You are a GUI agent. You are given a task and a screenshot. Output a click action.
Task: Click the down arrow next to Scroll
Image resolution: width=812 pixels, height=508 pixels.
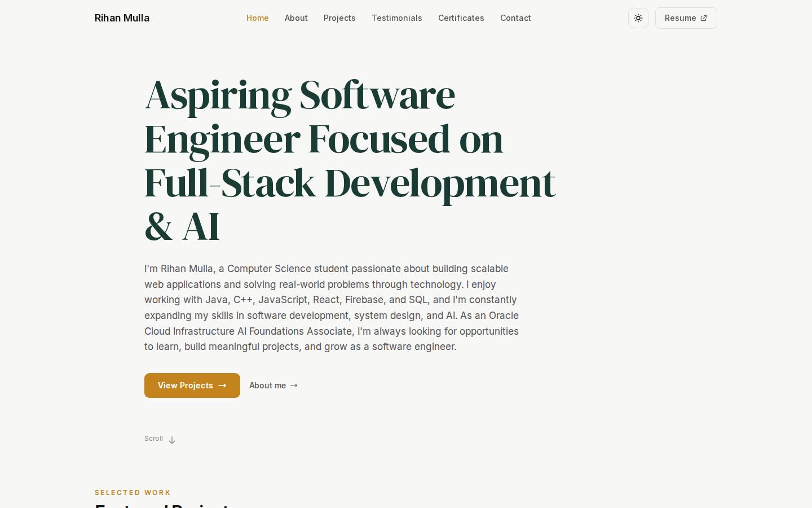point(172,440)
